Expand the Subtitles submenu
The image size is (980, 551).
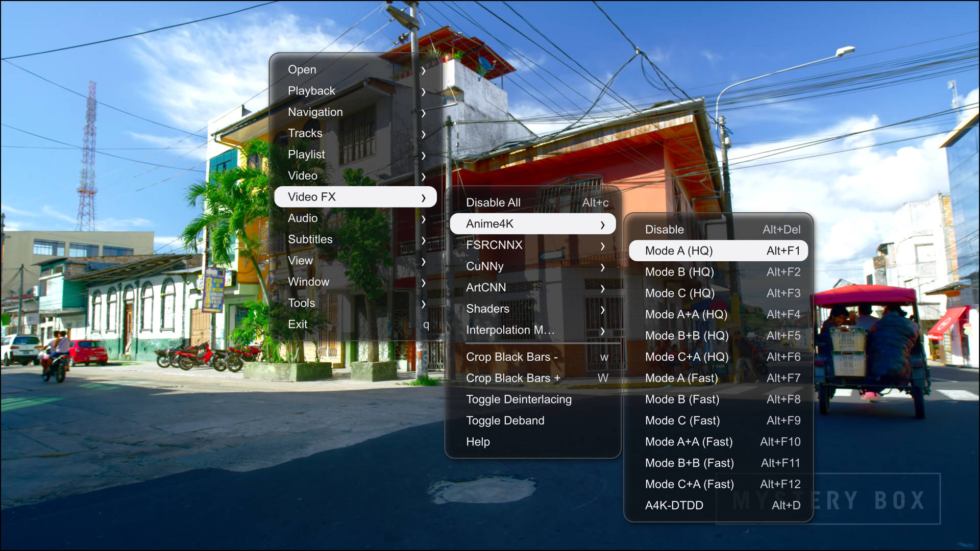click(355, 239)
